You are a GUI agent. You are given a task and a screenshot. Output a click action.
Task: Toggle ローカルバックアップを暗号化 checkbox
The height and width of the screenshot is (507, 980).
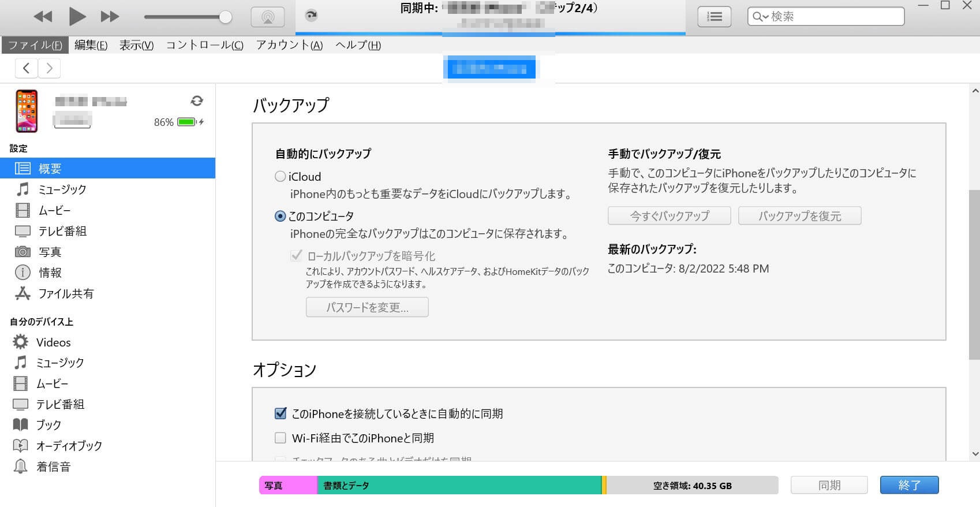[x=296, y=255]
